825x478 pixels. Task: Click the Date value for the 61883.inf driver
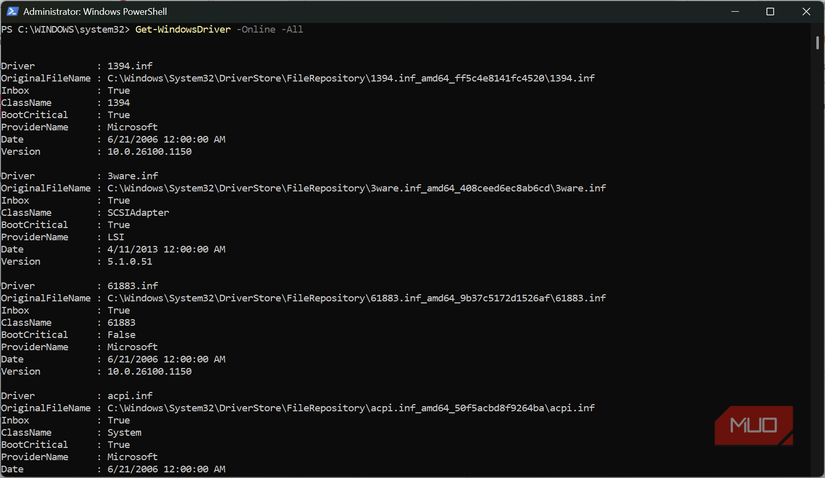point(166,360)
